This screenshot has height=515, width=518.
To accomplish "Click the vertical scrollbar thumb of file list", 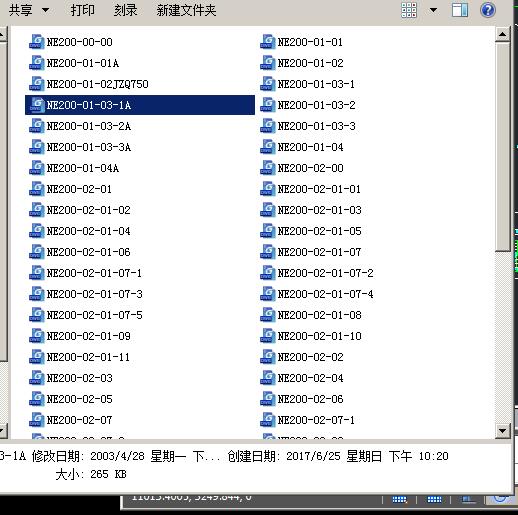I will (x=502, y=147).
